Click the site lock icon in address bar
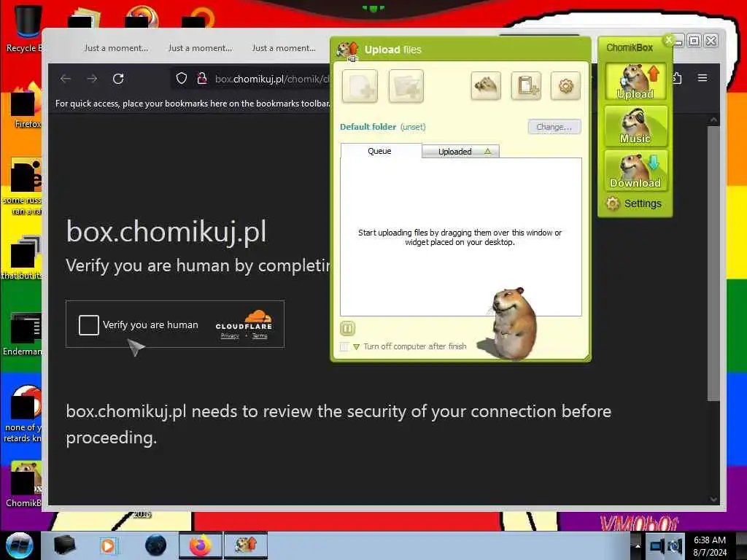747x560 pixels. coord(202,79)
